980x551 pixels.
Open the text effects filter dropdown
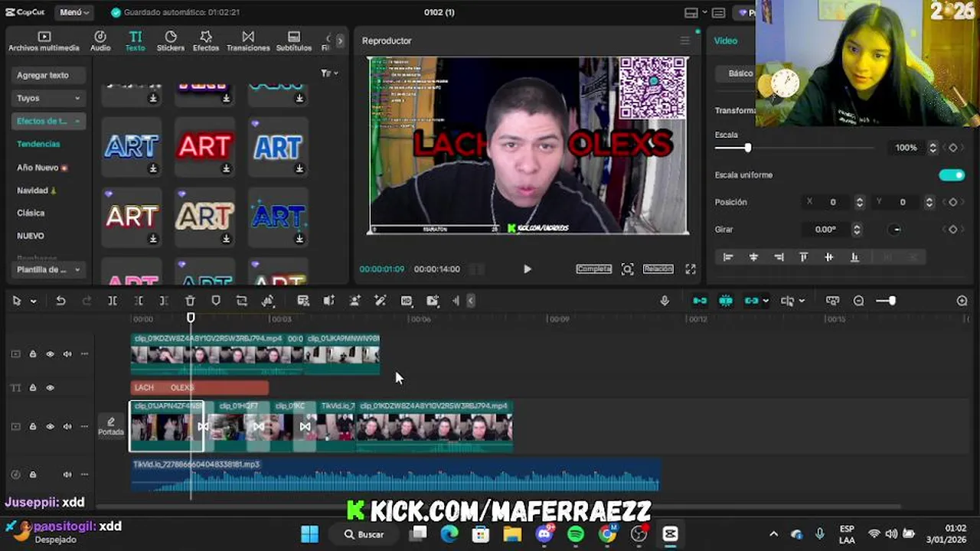coord(330,73)
